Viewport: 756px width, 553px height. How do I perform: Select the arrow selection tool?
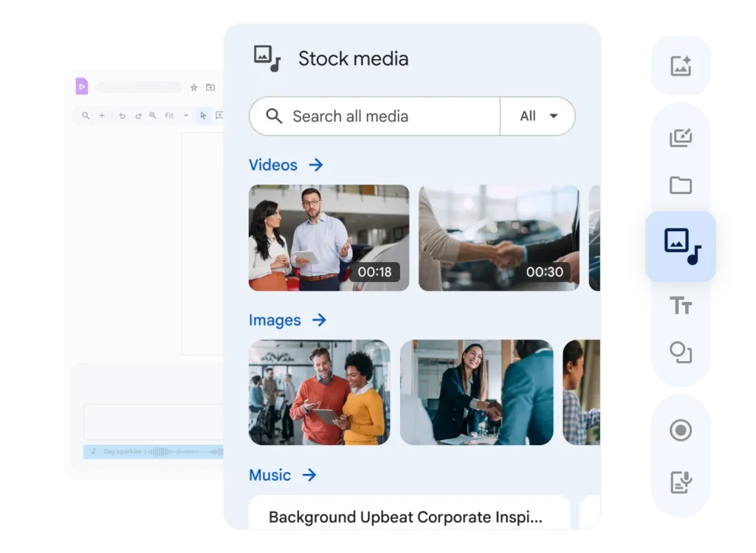(202, 116)
